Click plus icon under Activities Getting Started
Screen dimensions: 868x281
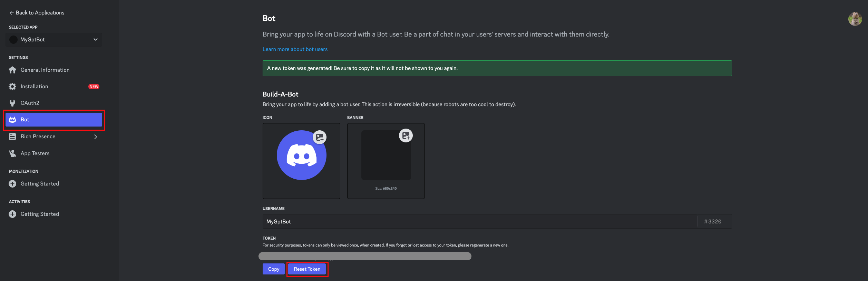12,214
